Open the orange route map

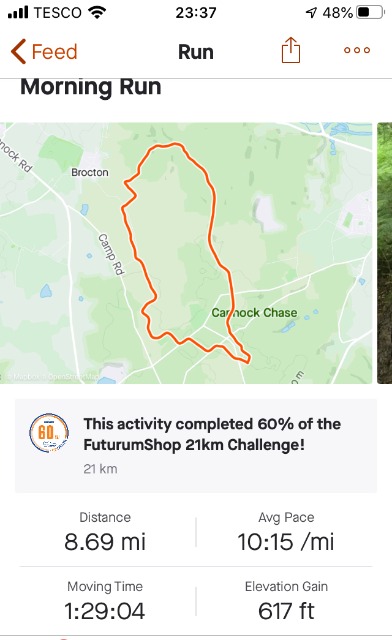pos(186,253)
